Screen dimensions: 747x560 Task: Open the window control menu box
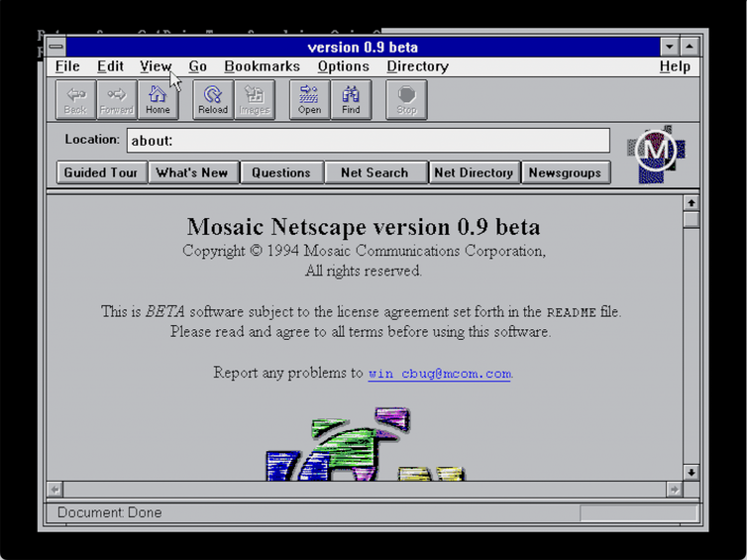(x=55, y=47)
